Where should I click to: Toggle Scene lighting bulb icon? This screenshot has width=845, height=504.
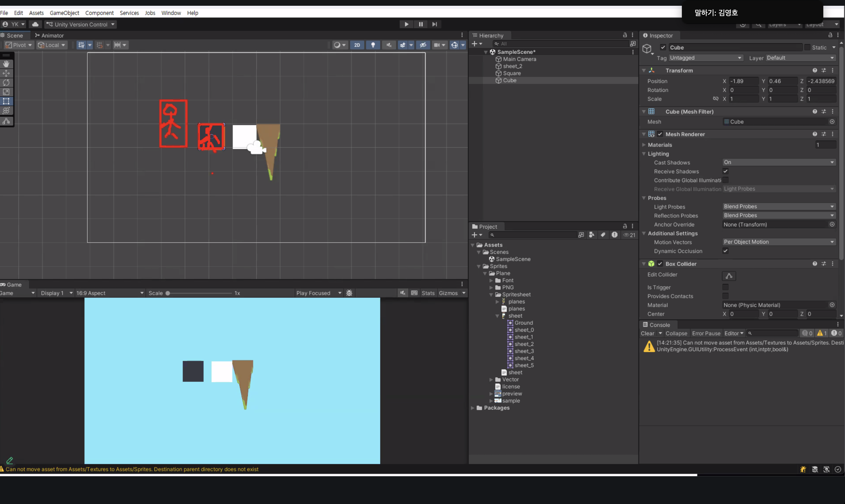373,45
